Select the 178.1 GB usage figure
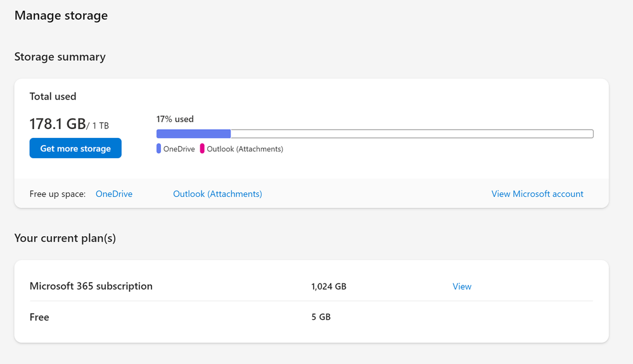The width and height of the screenshot is (633, 364). pos(57,124)
